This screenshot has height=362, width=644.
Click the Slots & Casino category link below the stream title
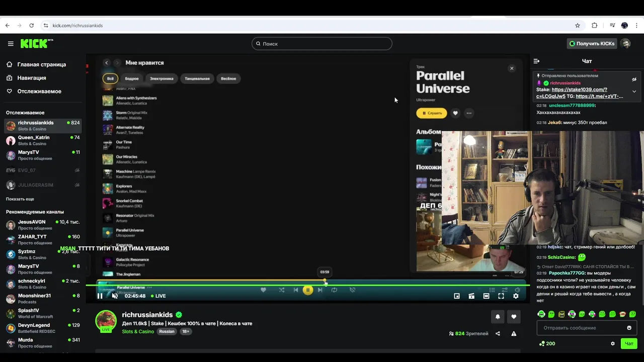138,332
